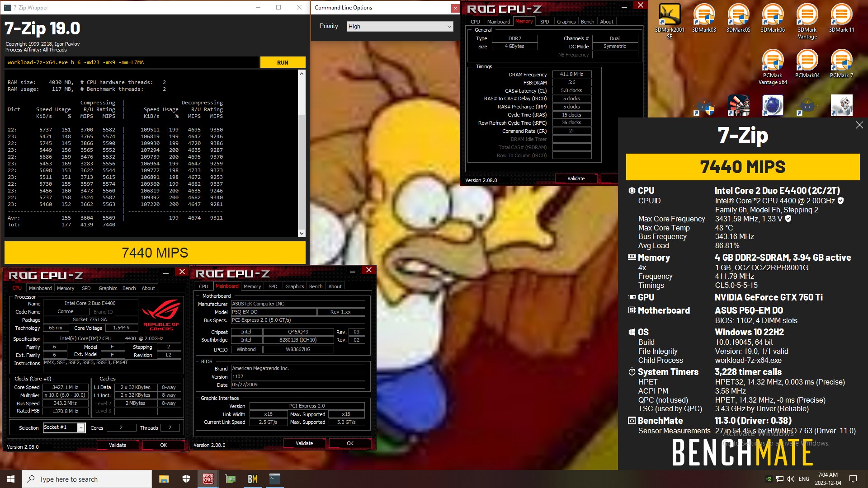
Task: Click the '7440 MIPS' banner in the BenchMate panel
Action: [x=743, y=167]
